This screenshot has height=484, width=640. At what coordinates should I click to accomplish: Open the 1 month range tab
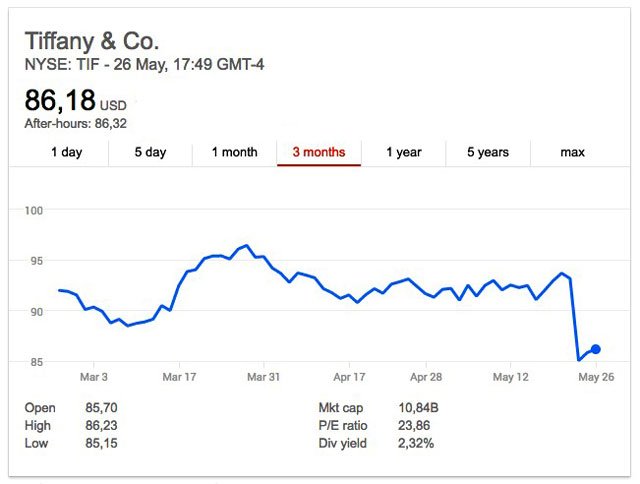234,152
